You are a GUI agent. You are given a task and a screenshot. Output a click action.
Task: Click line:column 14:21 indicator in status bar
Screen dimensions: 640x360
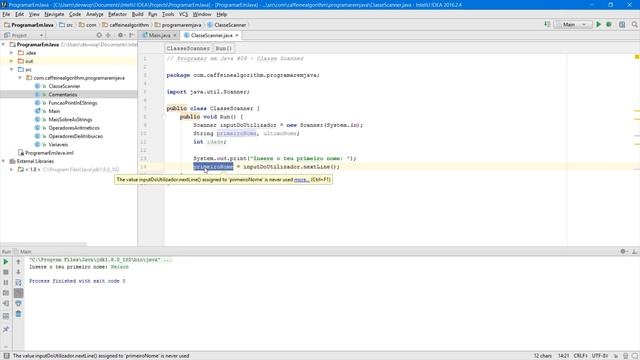[x=563, y=356]
